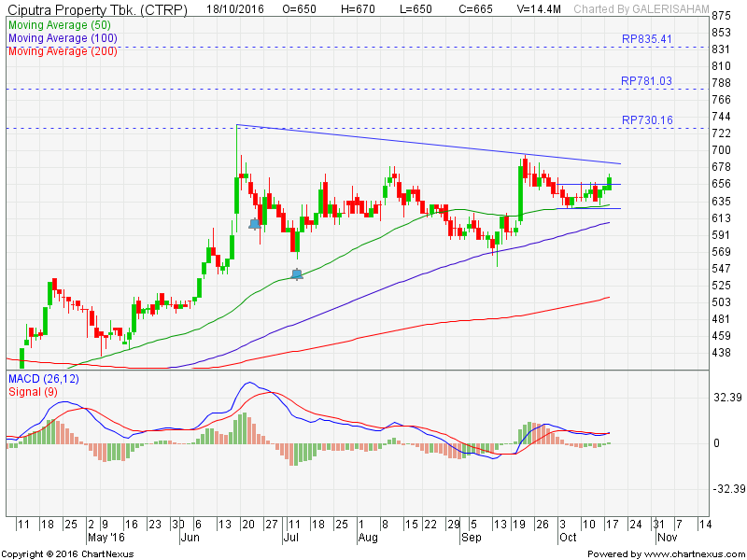Click the Signal (9) indicator label
The width and height of the screenshot is (747, 560).
tap(34, 392)
